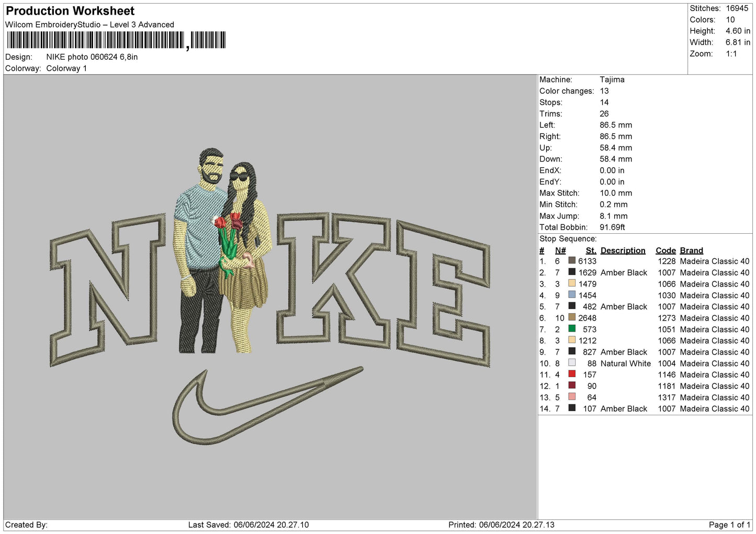Click stitch count '1212' in stop 8
756x534 pixels.
[x=587, y=340]
